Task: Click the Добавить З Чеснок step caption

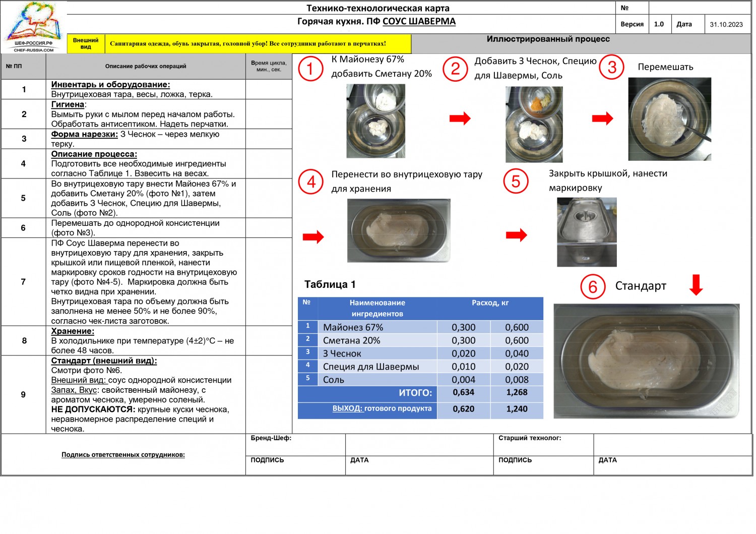Action: click(x=535, y=68)
